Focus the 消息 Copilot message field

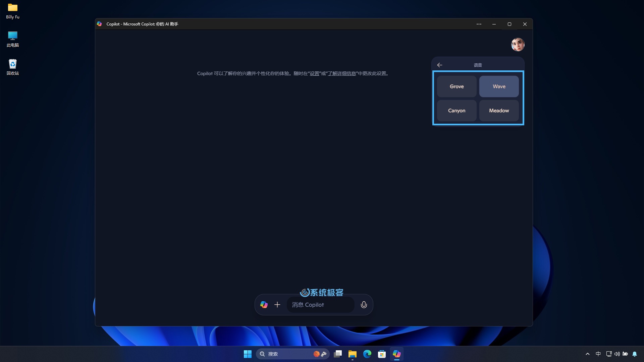tap(320, 305)
